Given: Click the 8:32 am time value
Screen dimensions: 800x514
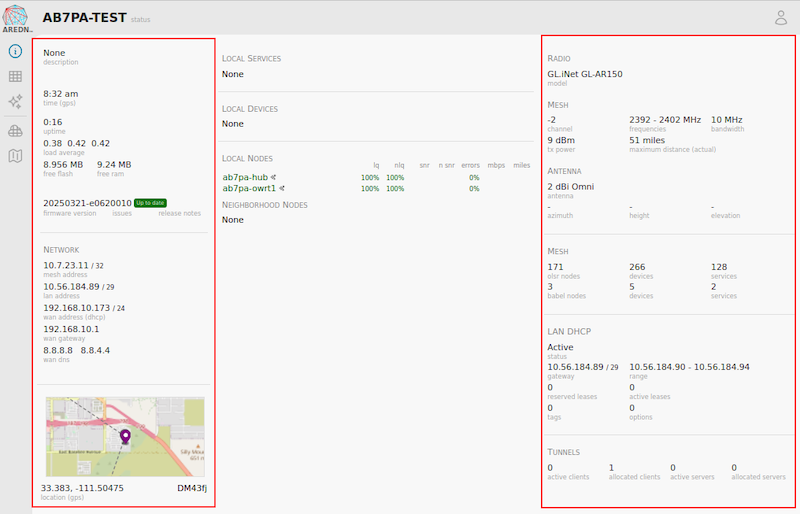Looking at the screenshot, I should [61, 94].
